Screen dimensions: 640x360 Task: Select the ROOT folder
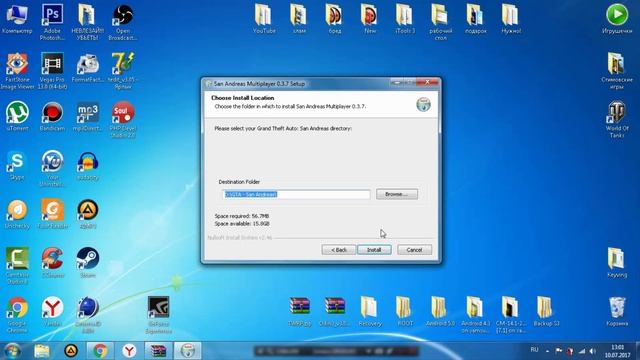tap(405, 311)
